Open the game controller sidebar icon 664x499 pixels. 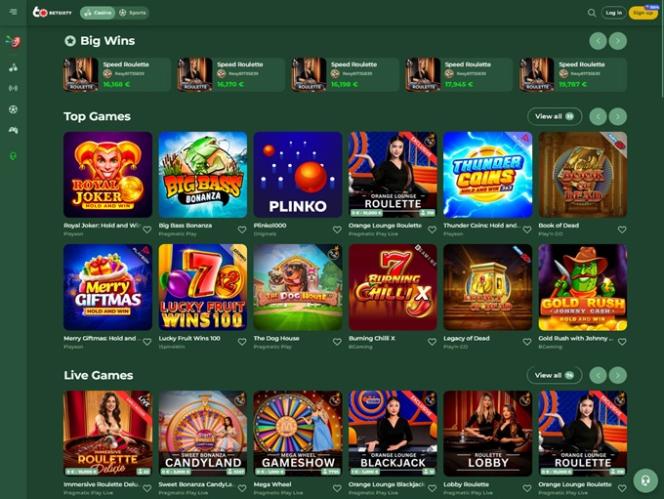13,130
